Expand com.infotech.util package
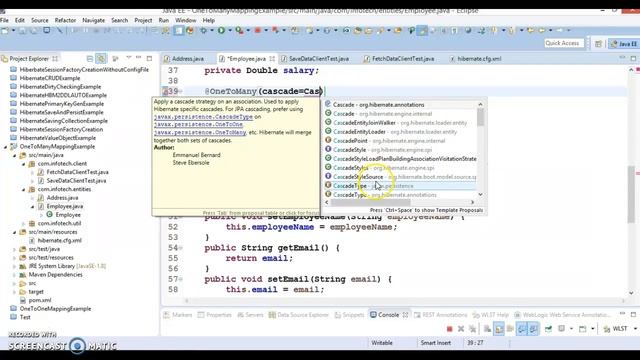Screen dimensions: 640x360 [24, 224]
